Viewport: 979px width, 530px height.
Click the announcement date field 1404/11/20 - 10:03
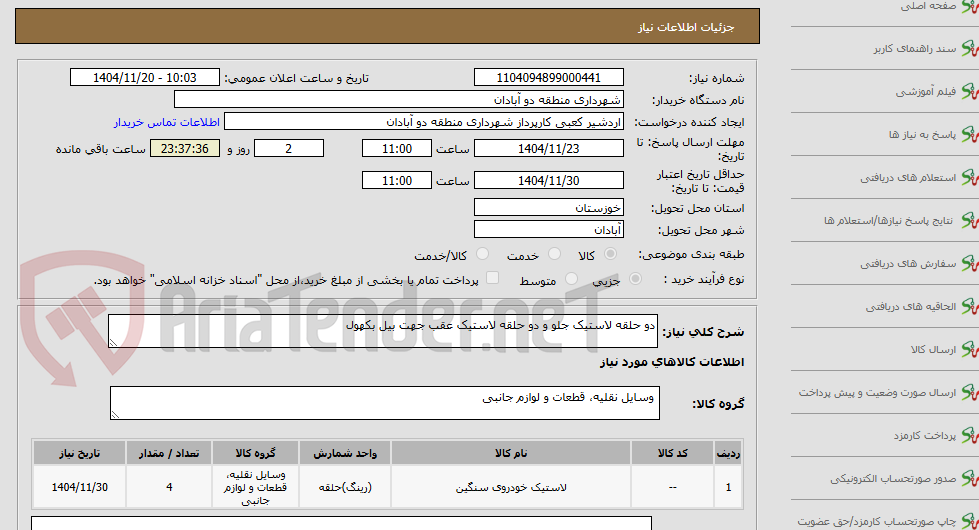coord(145,77)
